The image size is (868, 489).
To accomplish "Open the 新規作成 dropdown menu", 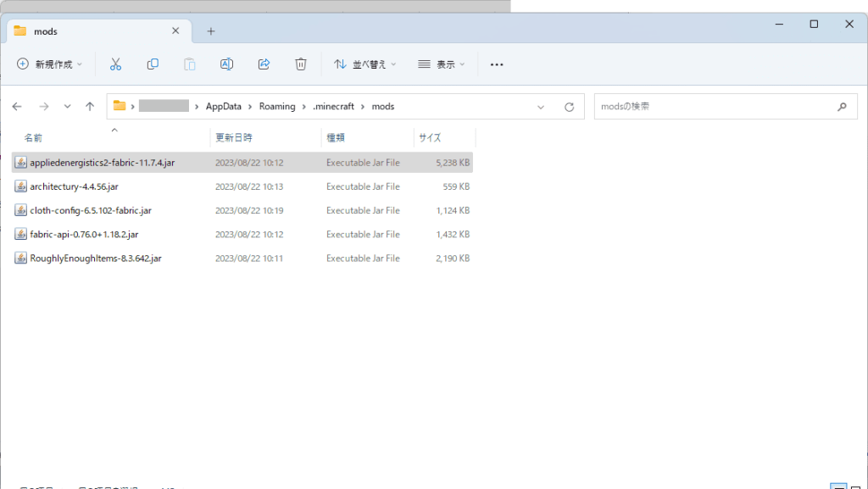I will pos(50,64).
